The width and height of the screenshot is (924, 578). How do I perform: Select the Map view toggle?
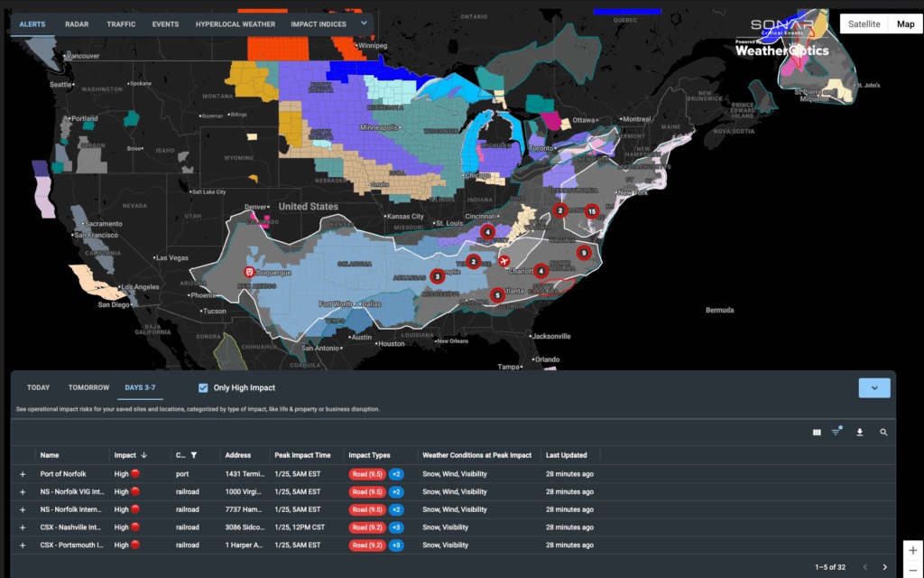tap(905, 24)
